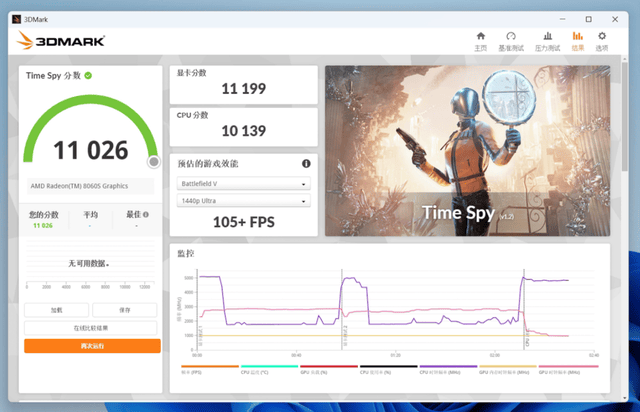The height and width of the screenshot is (412, 640).
Task: Expand the 1440p Ultra resolution dropdown
Action: [x=243, y=201]
